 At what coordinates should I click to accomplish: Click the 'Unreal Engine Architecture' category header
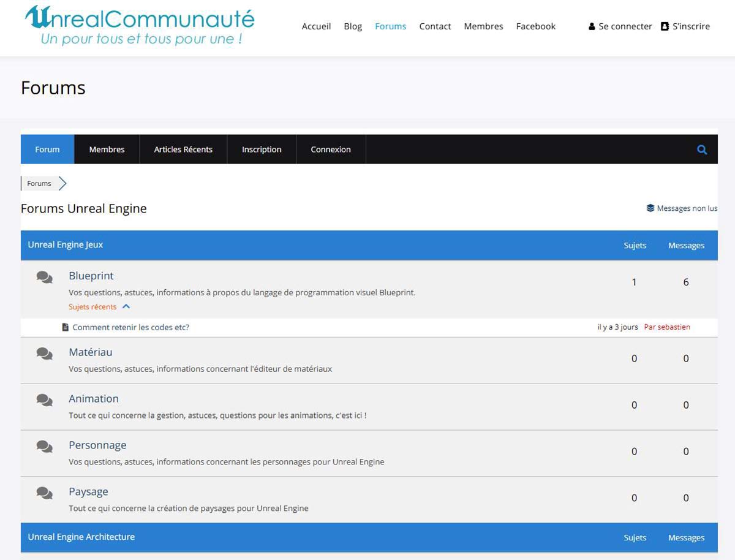pyautogui.click(x=81, y=537)
